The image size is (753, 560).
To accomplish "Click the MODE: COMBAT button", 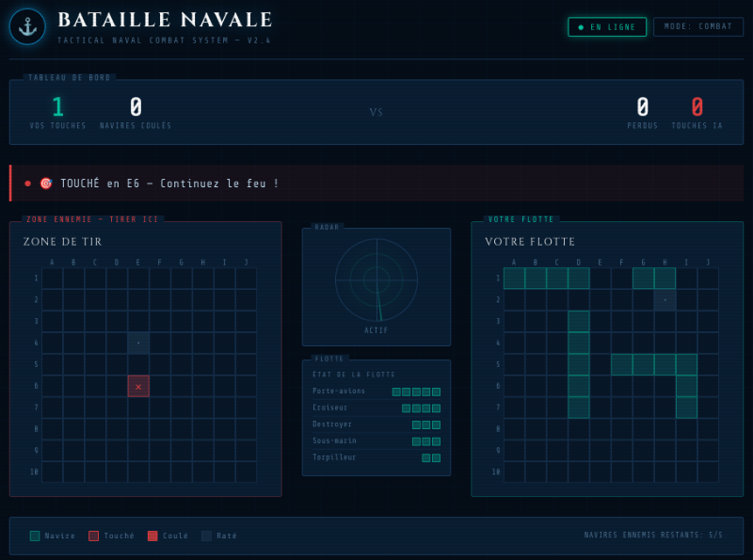I will 698,27.
